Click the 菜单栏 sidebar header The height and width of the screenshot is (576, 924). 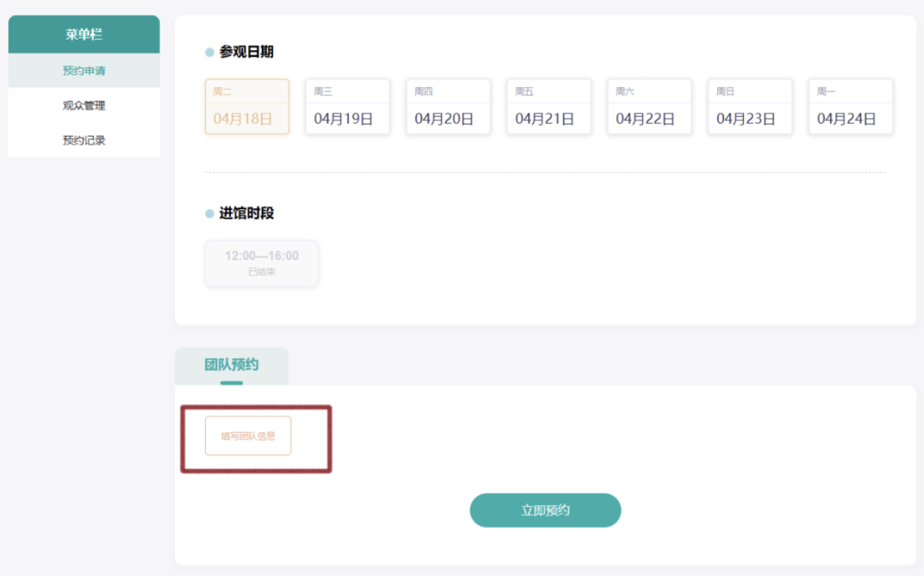[84, 35]
